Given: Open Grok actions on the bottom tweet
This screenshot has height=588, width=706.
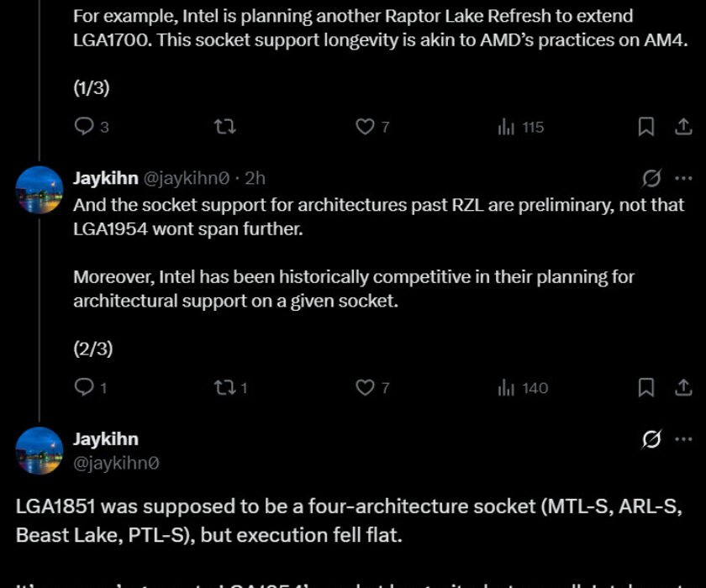Looking at the screenshot, I should click(654, 438).
